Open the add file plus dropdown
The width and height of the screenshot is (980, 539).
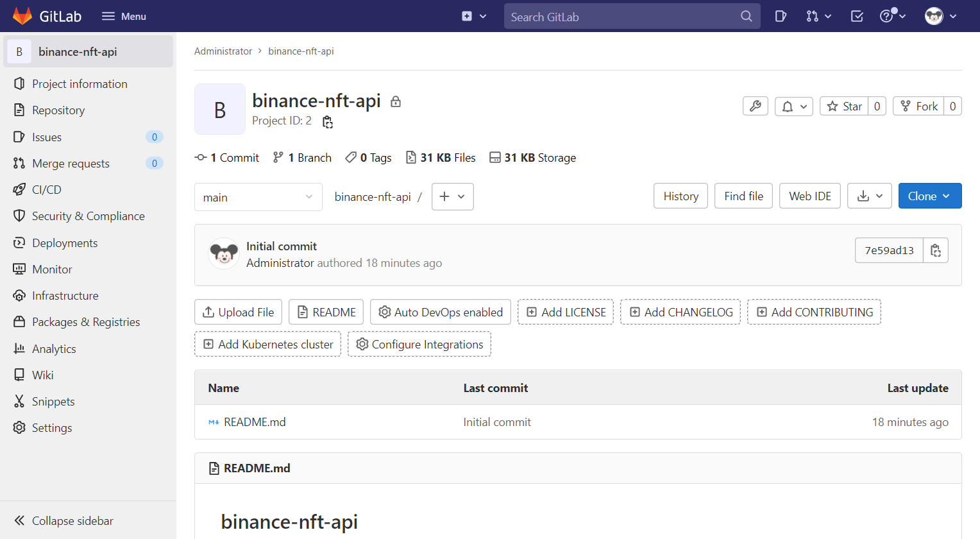point(453,196)
